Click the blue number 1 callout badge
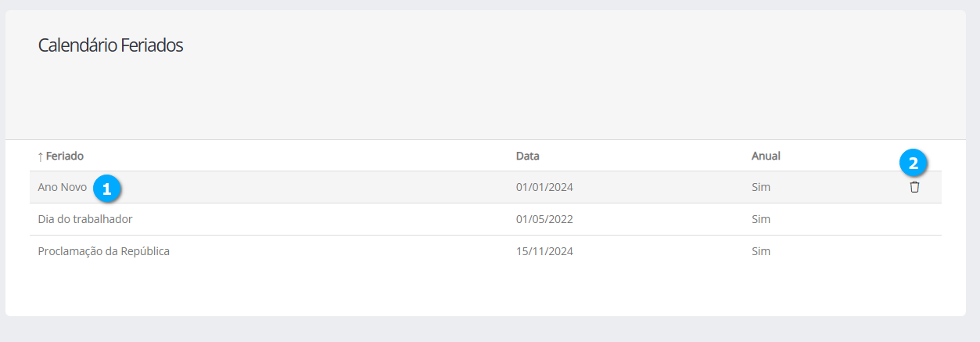Screen dimensions: 980x342 [x=107, y=189]
